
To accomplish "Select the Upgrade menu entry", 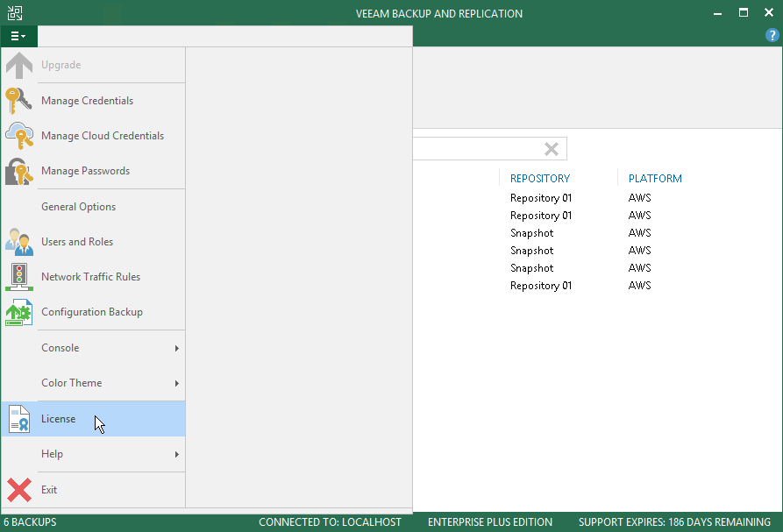I will point(93,65).
